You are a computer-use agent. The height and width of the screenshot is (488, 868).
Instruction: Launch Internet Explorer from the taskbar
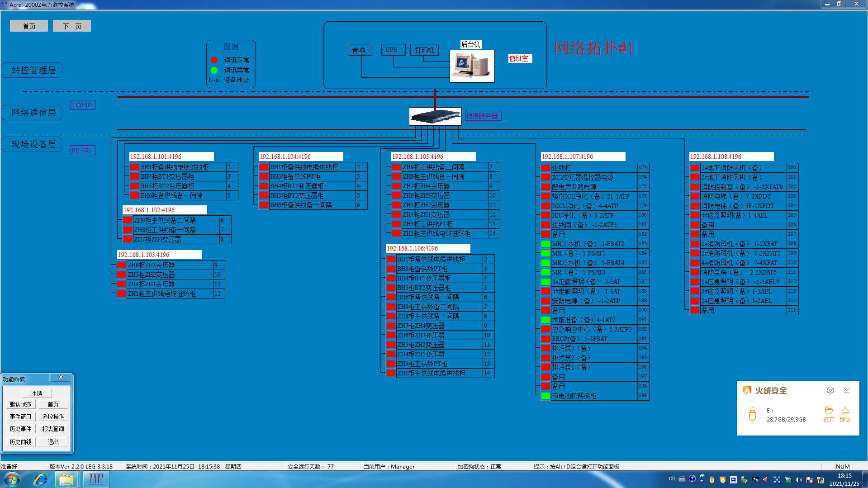[40, 479]
